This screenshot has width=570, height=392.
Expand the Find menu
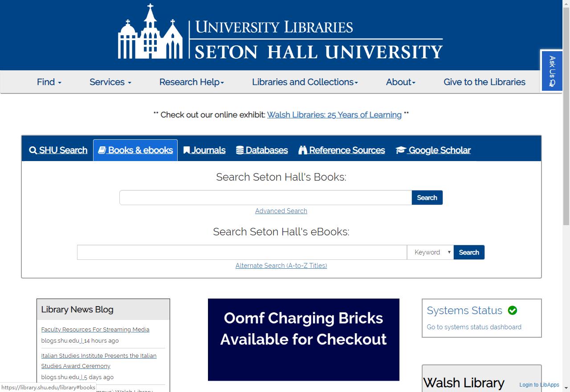(x=49, y=82)
